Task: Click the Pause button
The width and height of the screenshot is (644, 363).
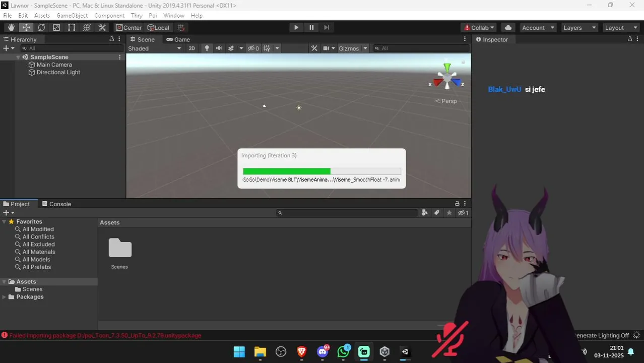Action: 311,28
